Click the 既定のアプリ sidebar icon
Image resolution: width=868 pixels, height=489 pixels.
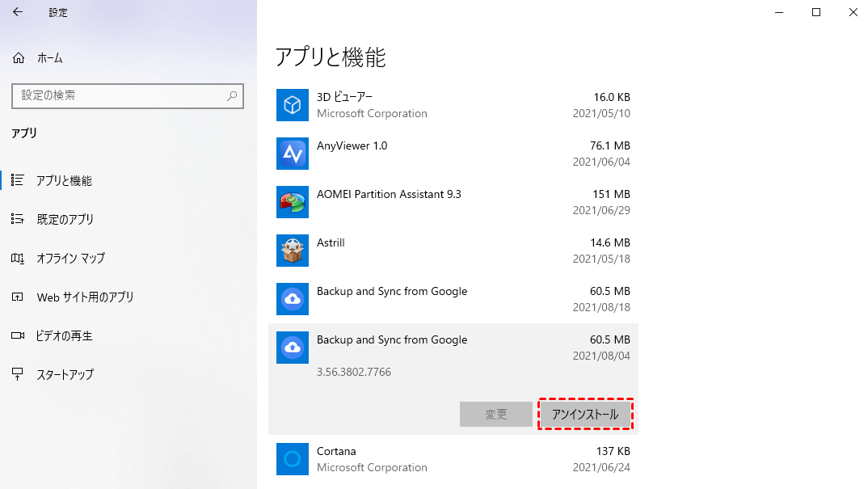(x=18, y=219)
